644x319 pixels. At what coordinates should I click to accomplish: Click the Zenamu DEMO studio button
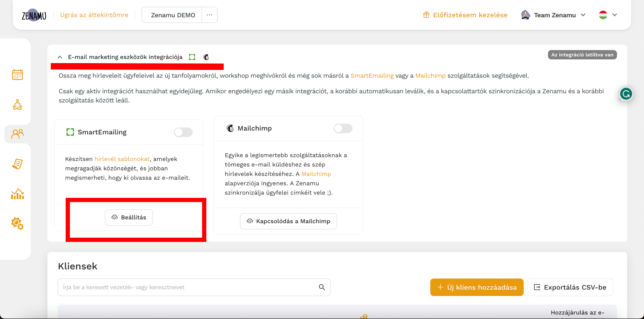coord(173,15)
